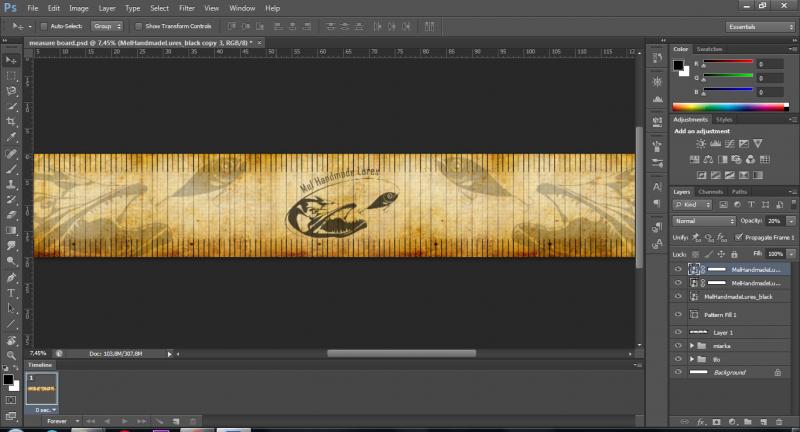
Task: Select the Zoom tool
Action: click(x=12, y=354)
